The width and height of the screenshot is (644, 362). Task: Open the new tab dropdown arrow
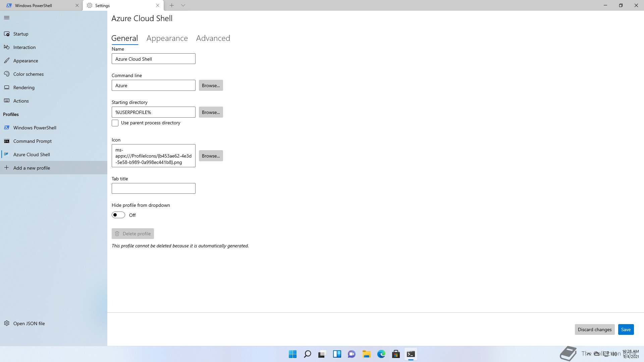point(183,5)
